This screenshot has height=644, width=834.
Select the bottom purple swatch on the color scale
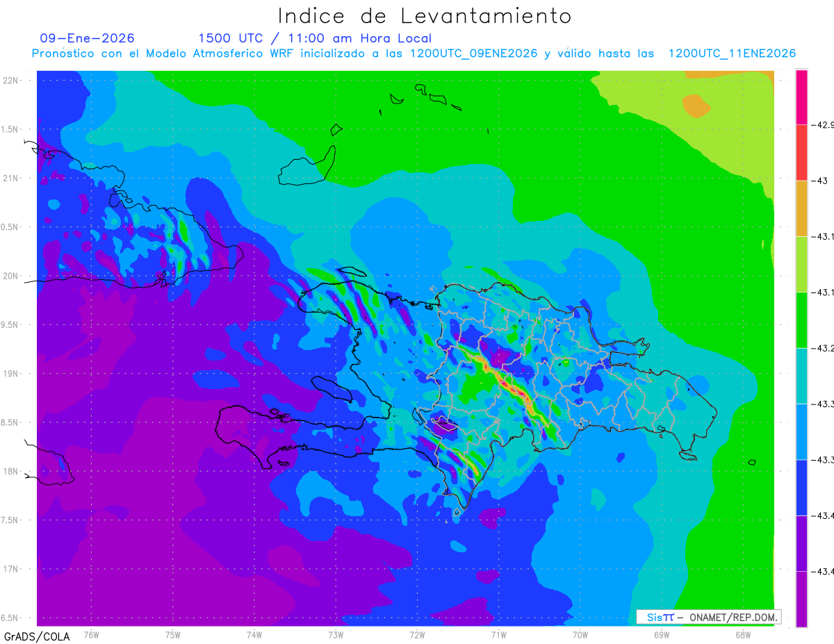pyautogui.click(x=801, y=599)
